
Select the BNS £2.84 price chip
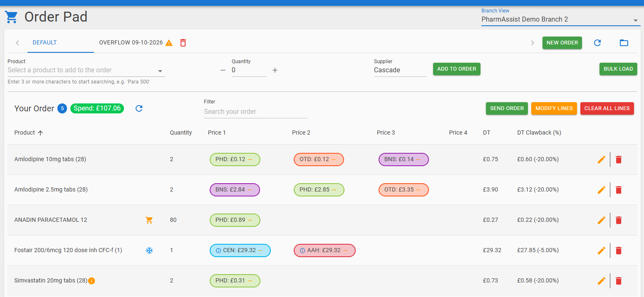tap(235, 190)
